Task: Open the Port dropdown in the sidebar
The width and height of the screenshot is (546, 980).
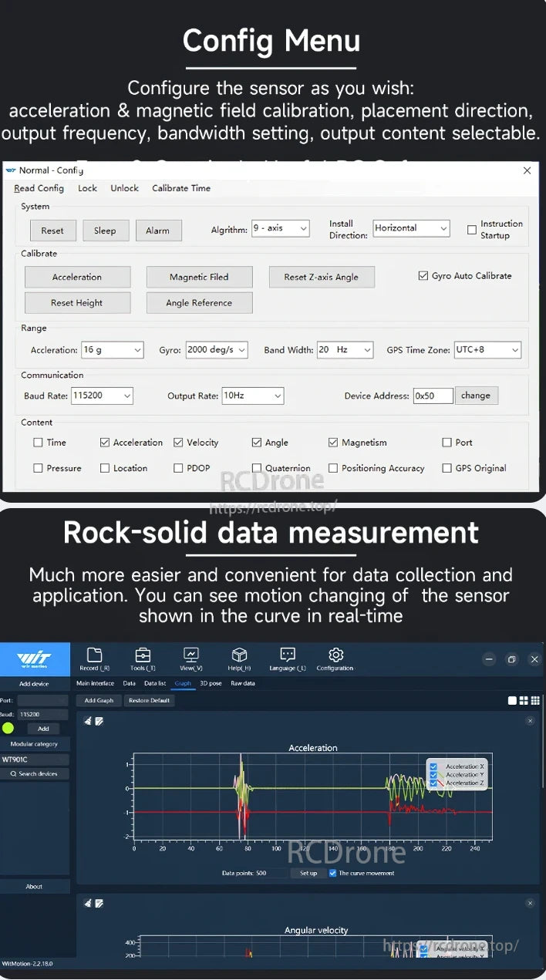Action: point(43,700)
